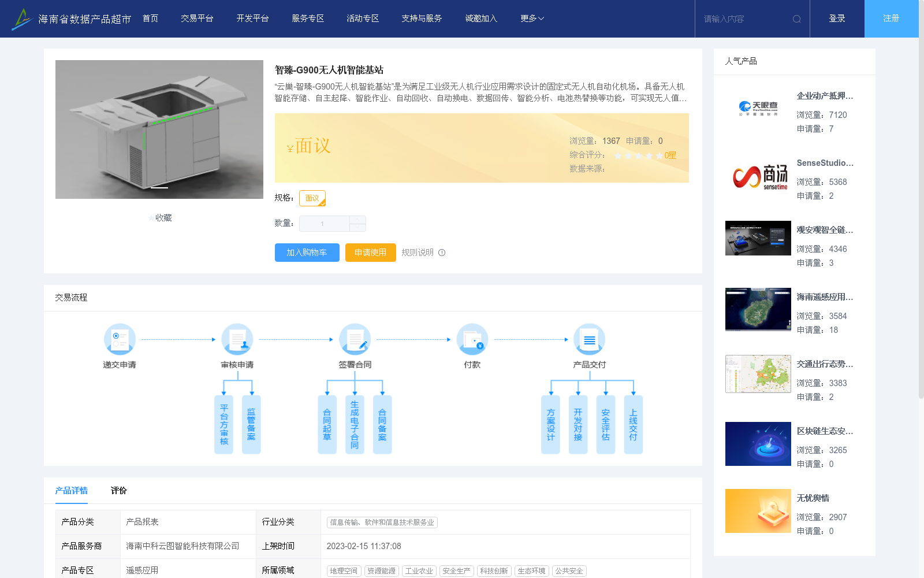Click the 信息传输、软件和信息技术服务业 industry tag
The image size is (924, 578).
point(382,523)
